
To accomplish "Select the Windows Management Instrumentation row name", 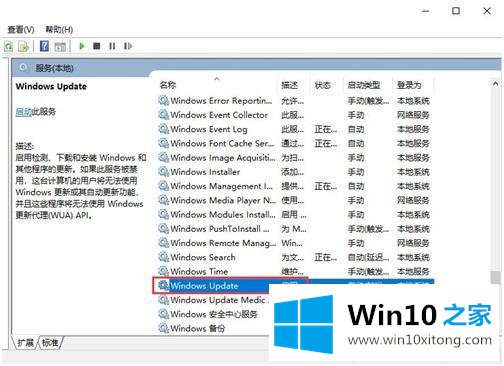I will (222, 186).
